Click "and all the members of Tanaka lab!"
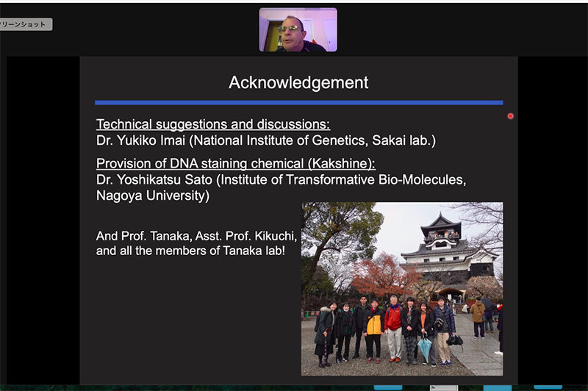Image resolution: width=588 pixels, height=391 pixels. point(190,251)
